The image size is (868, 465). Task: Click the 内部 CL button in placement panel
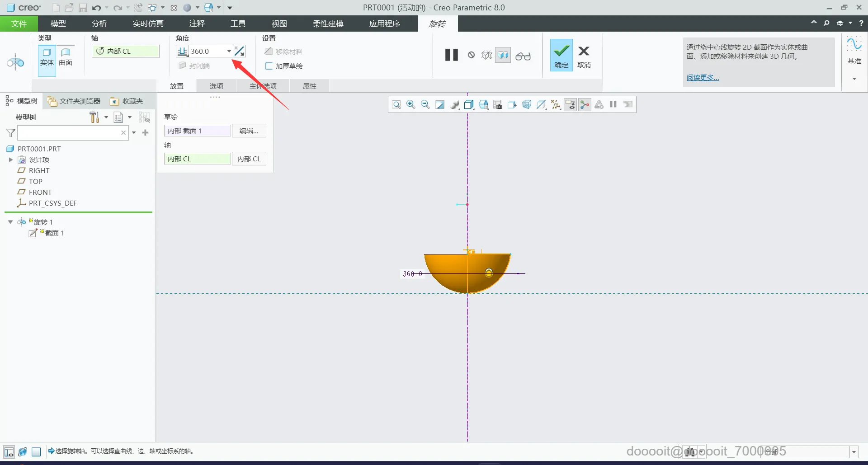point(249,159)
